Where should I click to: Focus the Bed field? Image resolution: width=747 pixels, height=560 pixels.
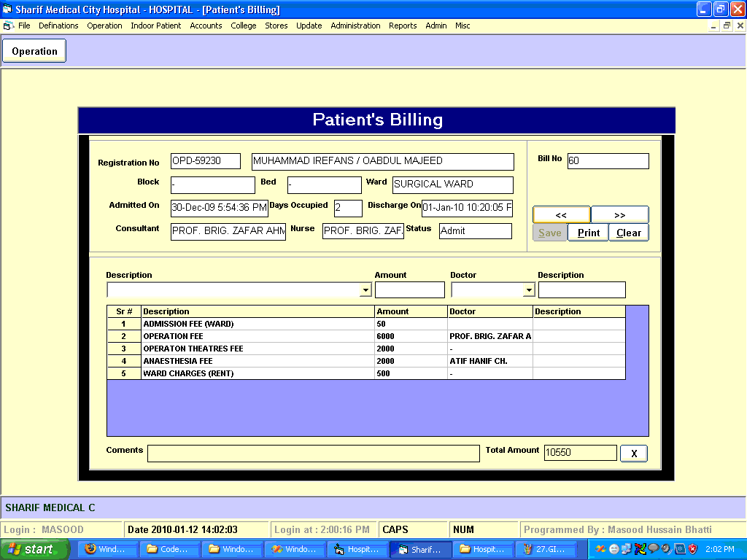(325, 184)
